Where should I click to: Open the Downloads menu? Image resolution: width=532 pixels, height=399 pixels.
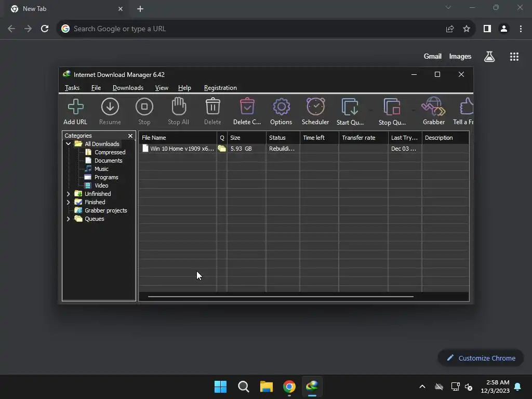[128, 88]
